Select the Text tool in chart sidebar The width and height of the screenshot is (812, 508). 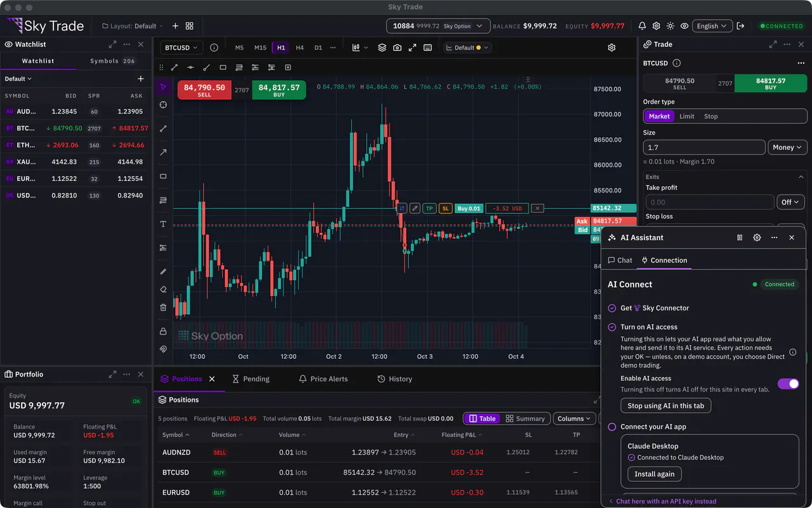pyautogui.click(x=163, y=224)
